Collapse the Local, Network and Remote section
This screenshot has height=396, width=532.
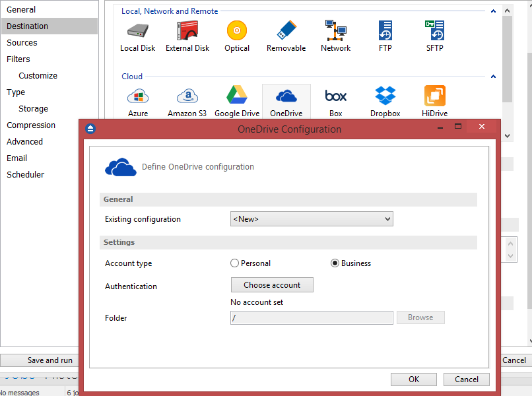click(x=493, y=11)
